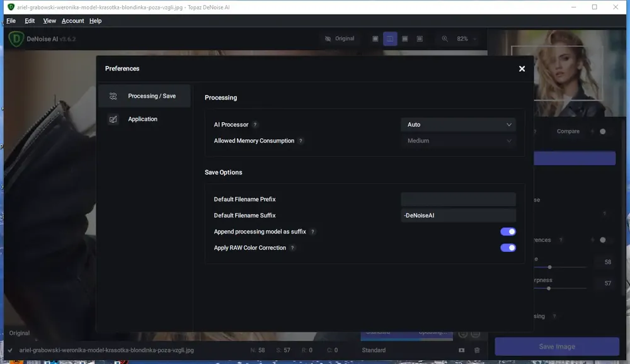The height and width of the screenshot is (364, 630).
Task: Open the 82% zoom level dropdown
Action: pos(466,38)
